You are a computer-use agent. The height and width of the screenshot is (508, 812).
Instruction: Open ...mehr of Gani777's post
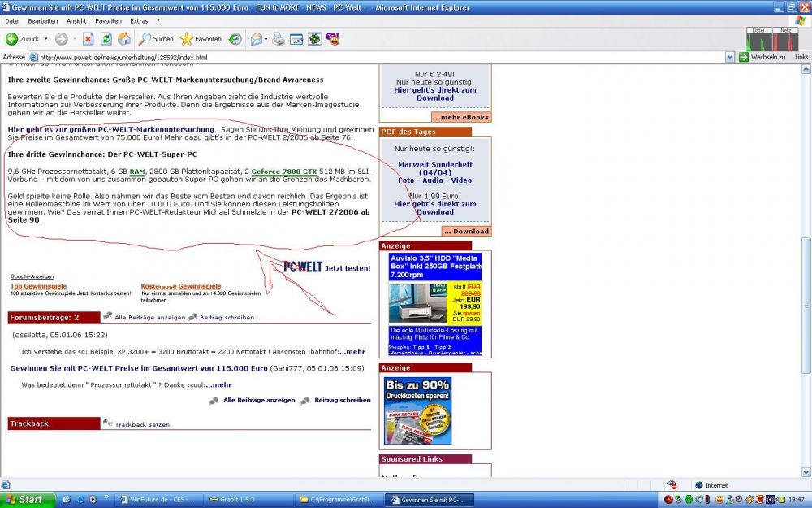tap(218, 384)
